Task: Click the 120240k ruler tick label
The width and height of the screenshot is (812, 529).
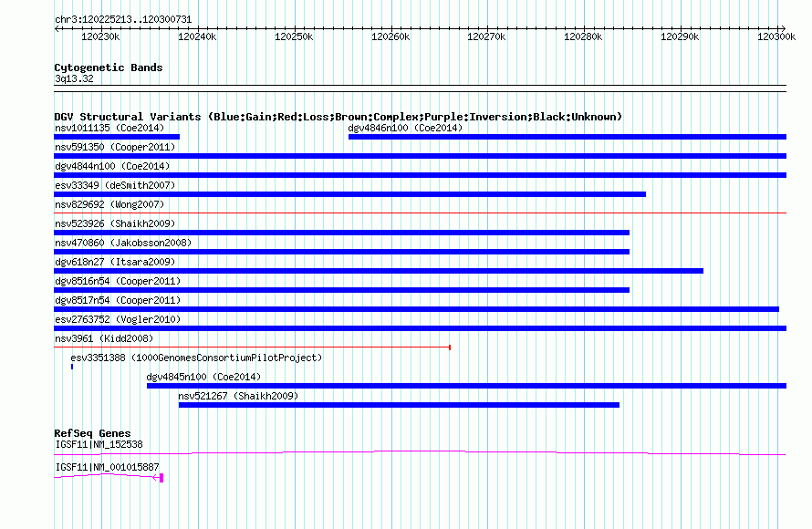Action: 197,36
